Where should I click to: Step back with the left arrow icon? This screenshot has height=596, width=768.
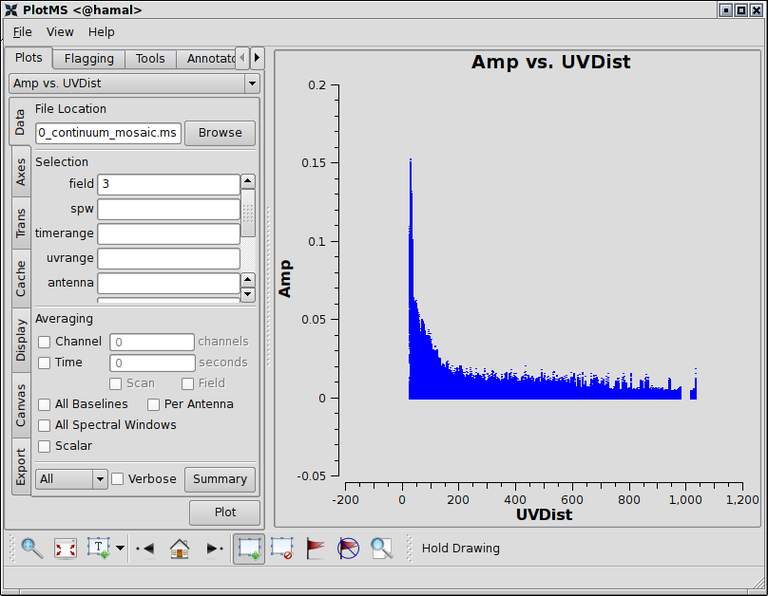coord(145,548)
